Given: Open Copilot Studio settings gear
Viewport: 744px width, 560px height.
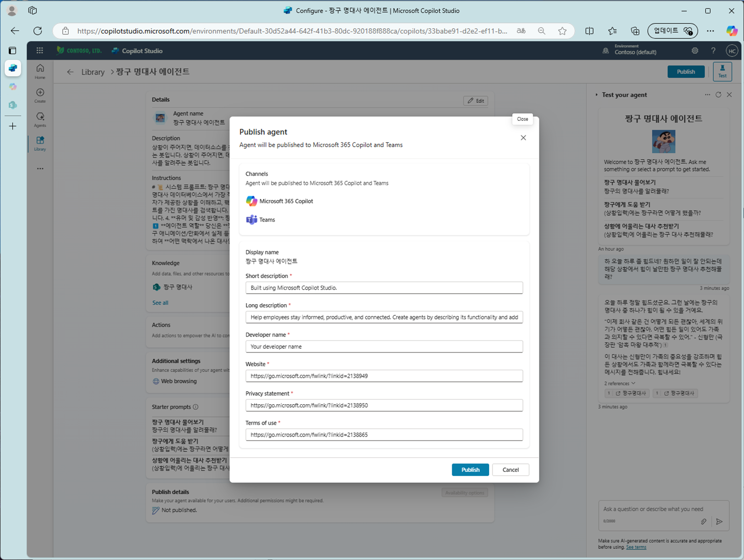Looking at the screenshot, I should [x=695, y=51].
